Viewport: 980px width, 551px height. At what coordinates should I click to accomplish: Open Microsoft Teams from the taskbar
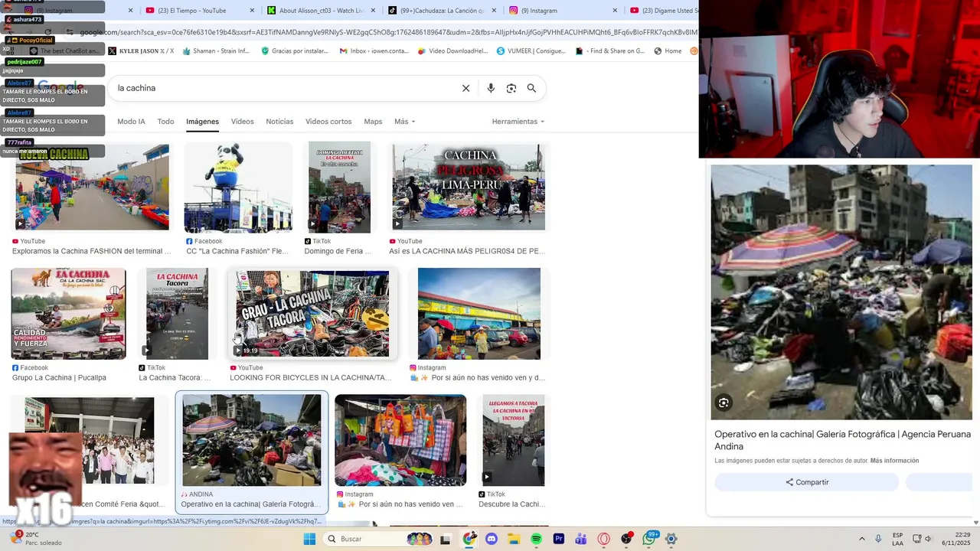581,539
